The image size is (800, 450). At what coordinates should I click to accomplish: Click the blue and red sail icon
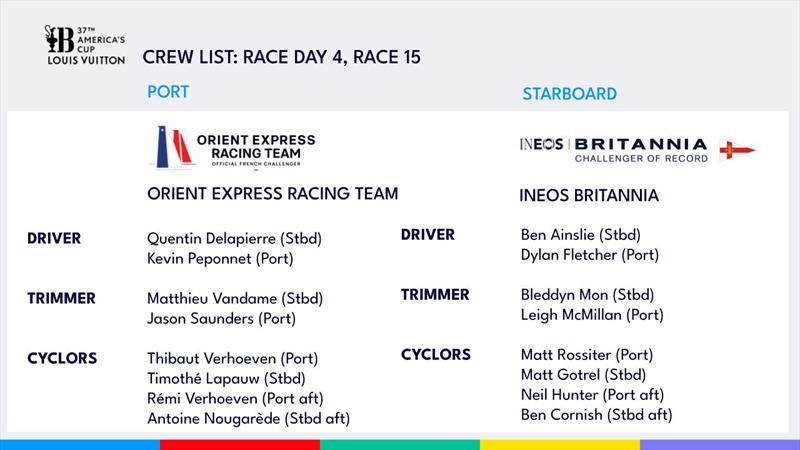174,146
